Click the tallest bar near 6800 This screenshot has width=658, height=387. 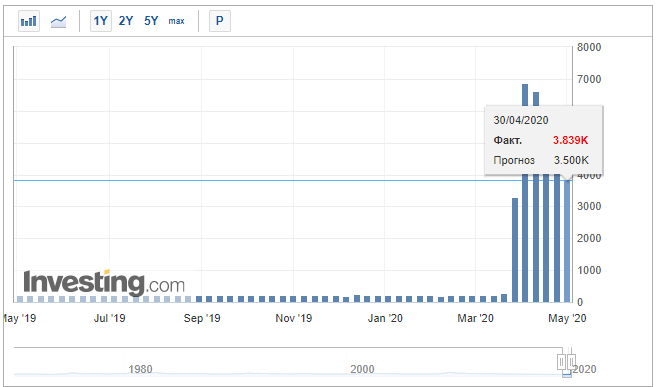[525, 193]
